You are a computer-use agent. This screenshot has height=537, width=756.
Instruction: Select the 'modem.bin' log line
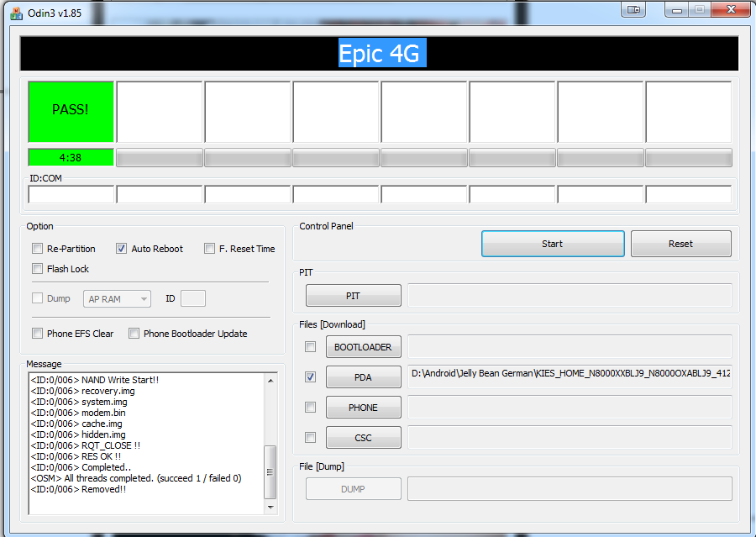(78, 413)
